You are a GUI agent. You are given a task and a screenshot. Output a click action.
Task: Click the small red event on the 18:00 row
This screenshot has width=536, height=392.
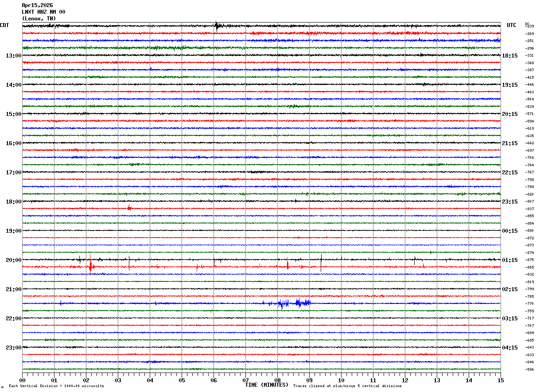pyautogui.click(x=129, y=208)
